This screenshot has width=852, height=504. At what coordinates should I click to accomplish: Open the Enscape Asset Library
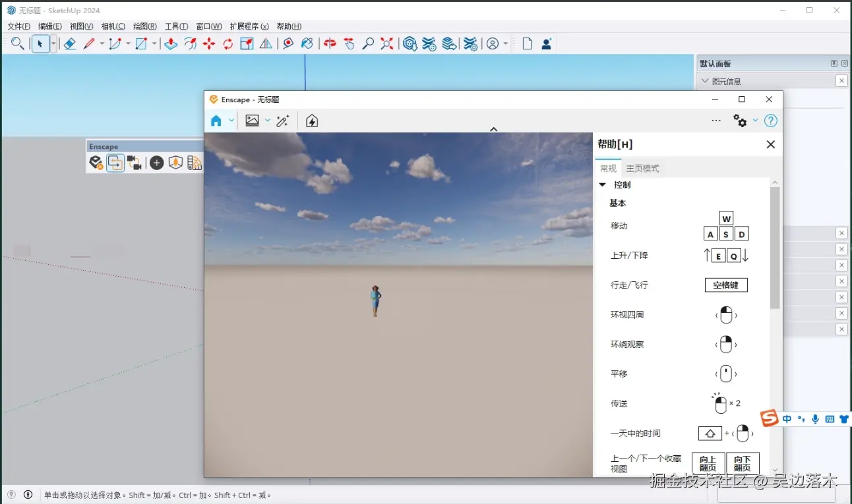pos(175,163)
